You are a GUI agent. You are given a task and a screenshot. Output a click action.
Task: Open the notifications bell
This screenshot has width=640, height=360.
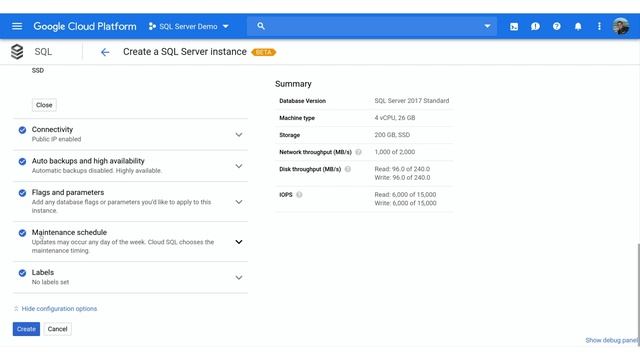pyautogui.click(x=578, y=27)
